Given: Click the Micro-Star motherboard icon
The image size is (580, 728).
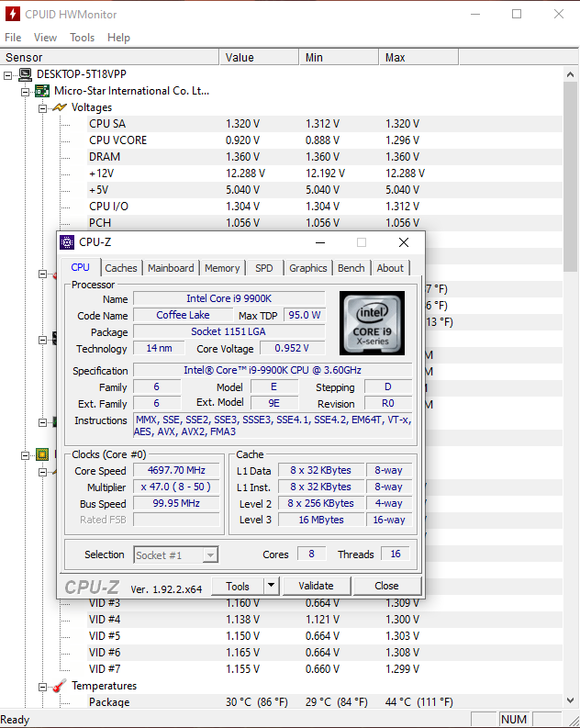Looking at the screenshot, I should (42, 91).
